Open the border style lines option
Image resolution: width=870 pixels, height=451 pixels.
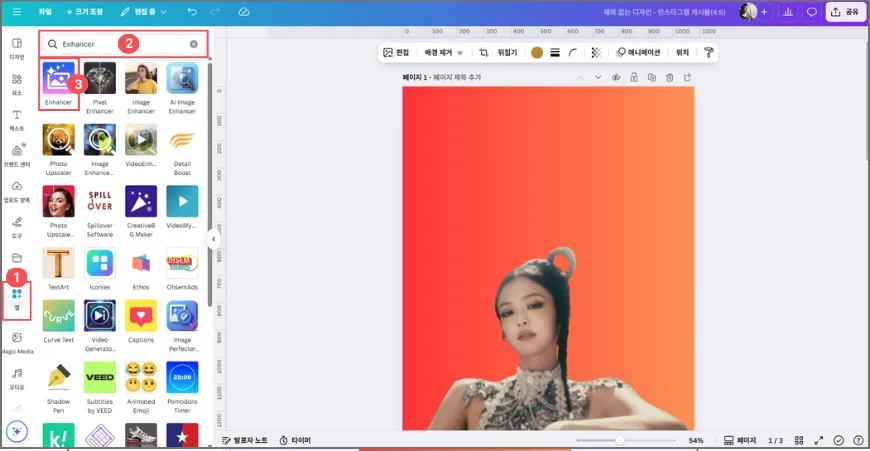(555, 52)
